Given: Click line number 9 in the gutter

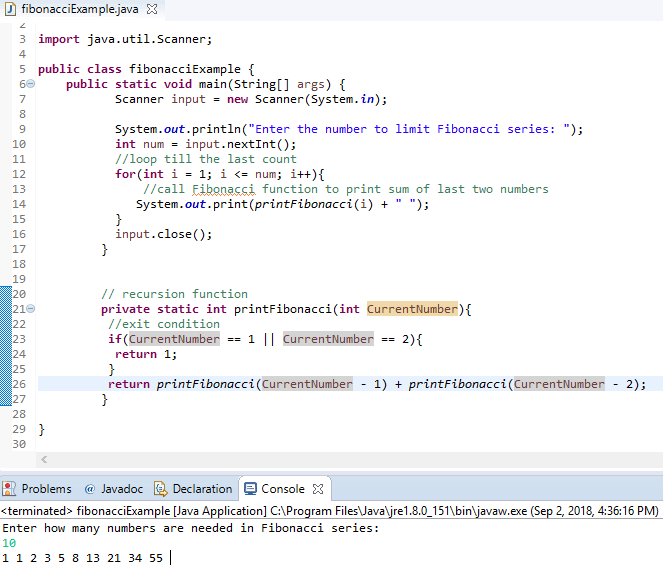Looking at the screenshot, I should 22,129.
